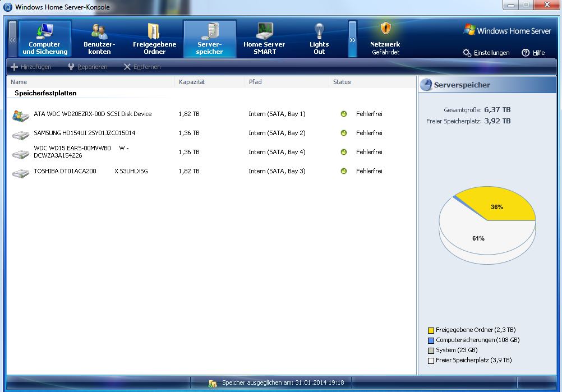Screen dimensions: 562x392
Task: Minimize the console window
Action: pos(511,5)
